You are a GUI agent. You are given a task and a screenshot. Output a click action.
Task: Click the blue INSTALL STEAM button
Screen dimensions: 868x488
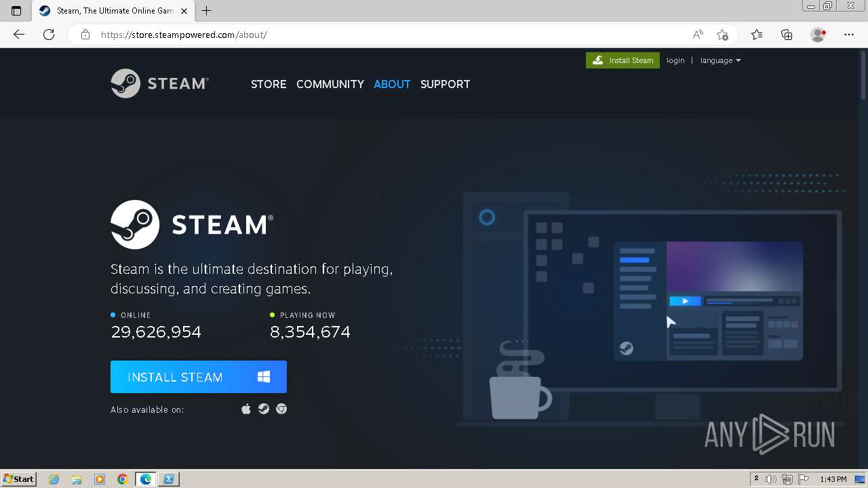click(199, 377)
